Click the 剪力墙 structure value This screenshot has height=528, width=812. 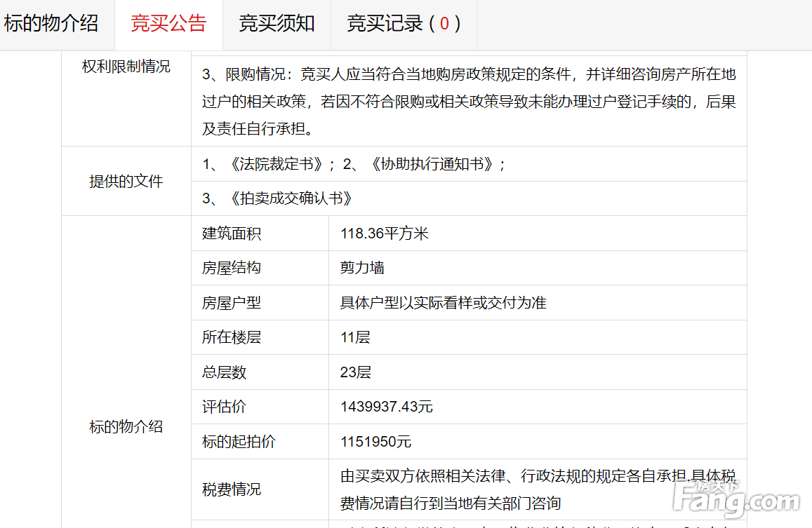[x=362, y=268]
